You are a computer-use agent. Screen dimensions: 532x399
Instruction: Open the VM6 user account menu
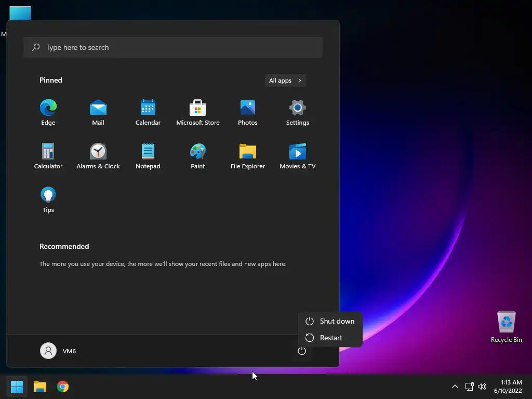58,351
